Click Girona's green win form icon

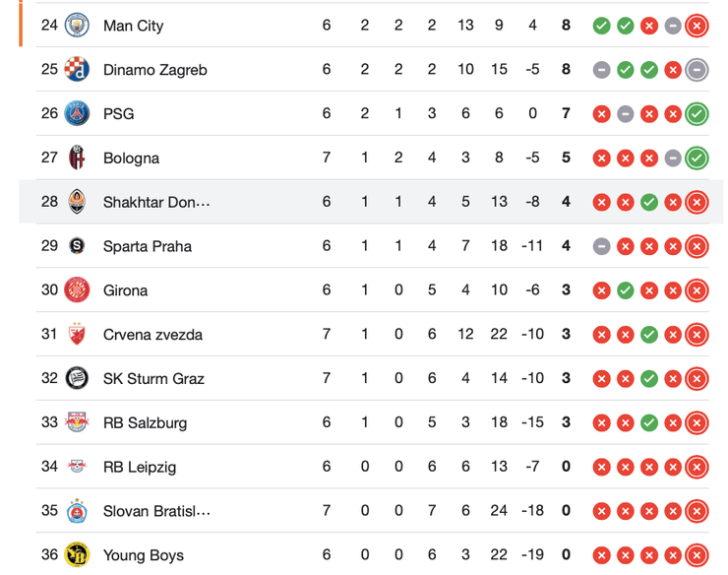tap(625, 290)
